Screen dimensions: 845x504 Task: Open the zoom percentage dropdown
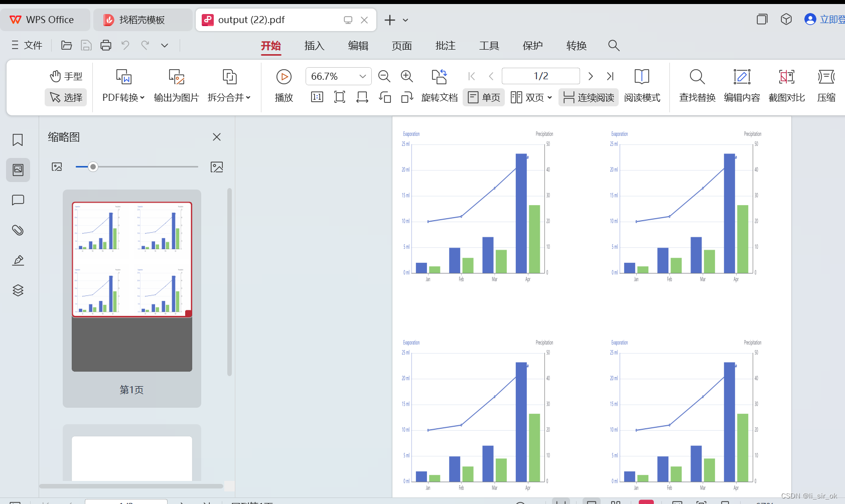[363, 76]
